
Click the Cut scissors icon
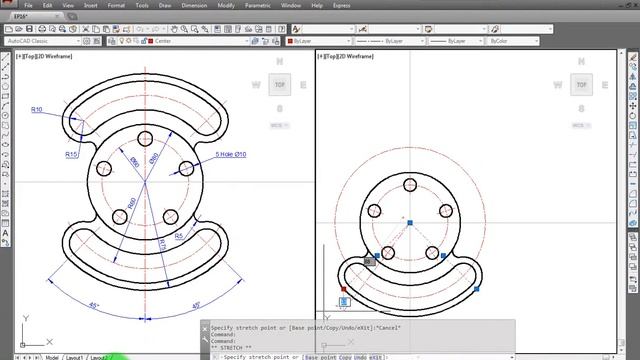(x=86, y=29)
